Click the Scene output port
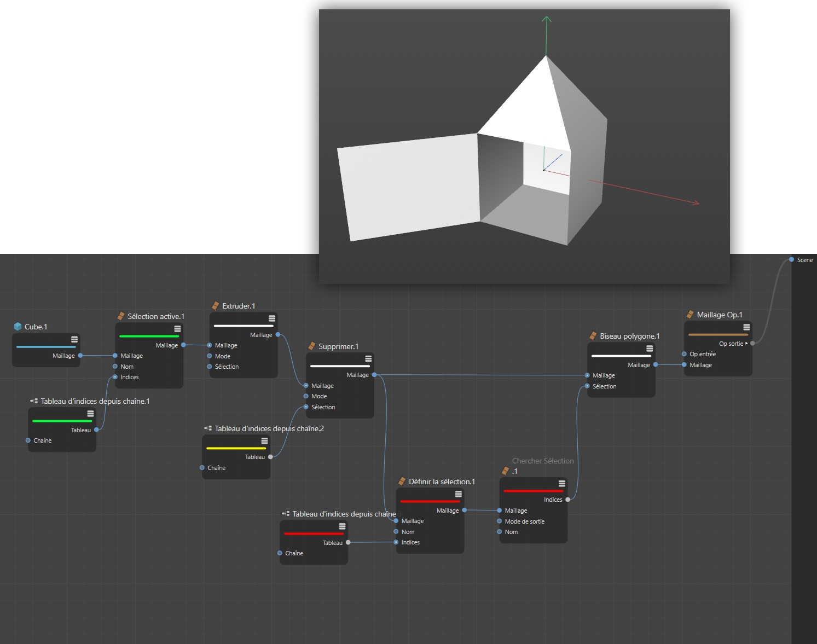The height and width of the screenshot is (644, 817). point(791,260)
